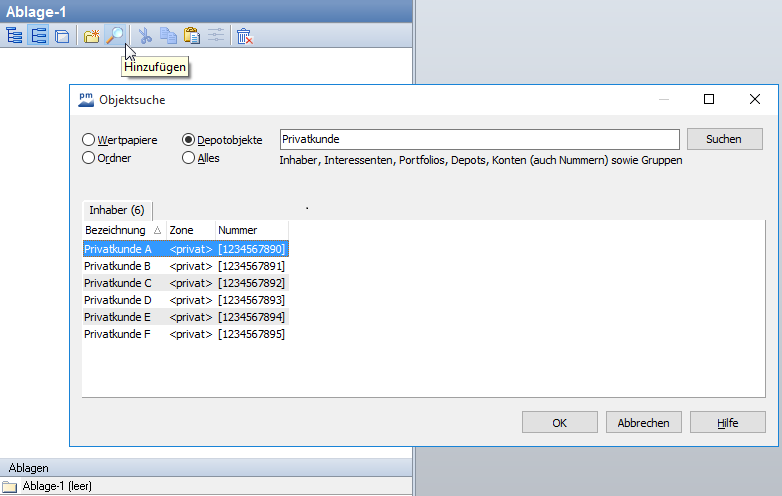Click the window view icon in toolbar
The image size is (782, 496).
[62, 36]
